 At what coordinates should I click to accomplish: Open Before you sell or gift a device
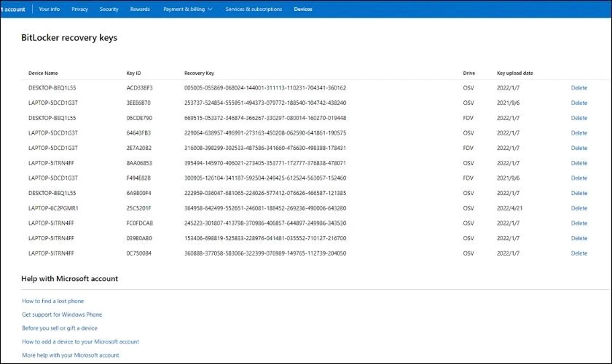pos(60,328)
